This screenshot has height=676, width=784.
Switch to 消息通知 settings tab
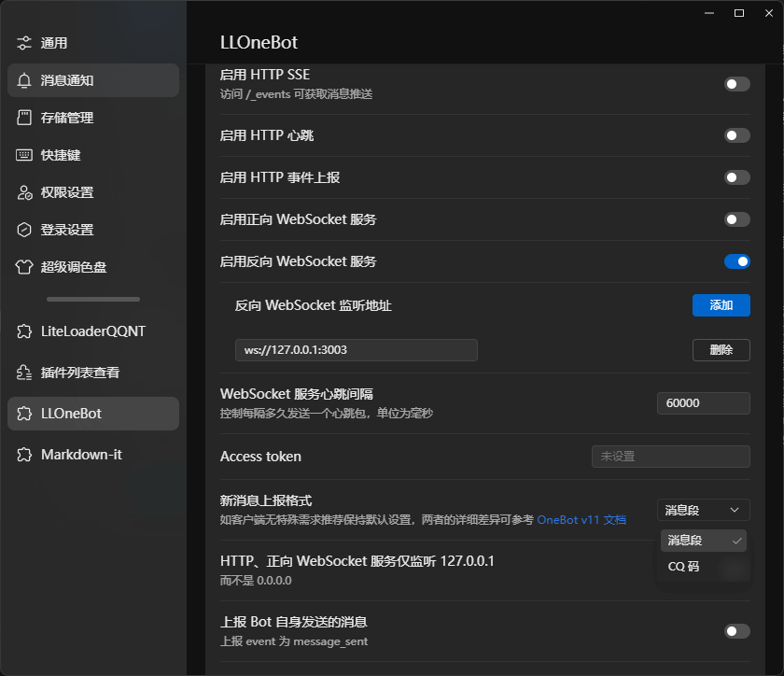click(x=93, y=80)
